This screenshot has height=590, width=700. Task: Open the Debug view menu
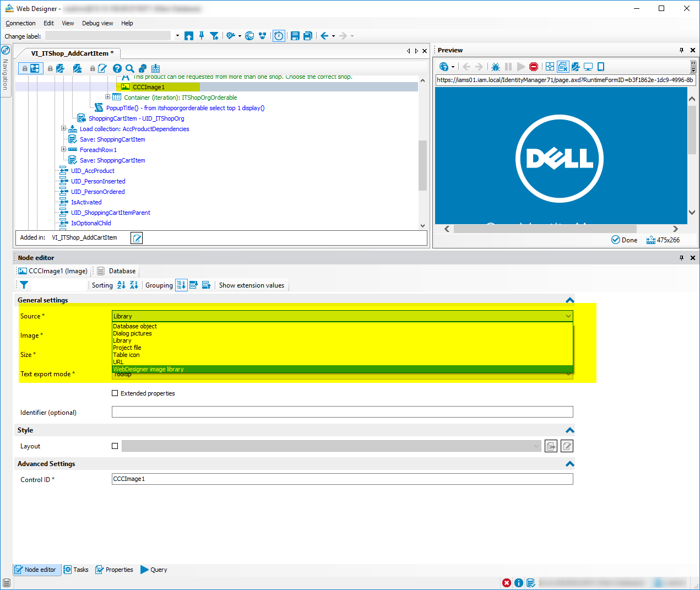click(x=97, y=23)
